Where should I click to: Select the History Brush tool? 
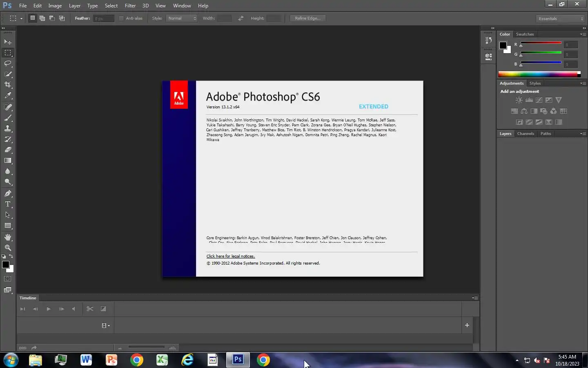[x=8, y=139]
